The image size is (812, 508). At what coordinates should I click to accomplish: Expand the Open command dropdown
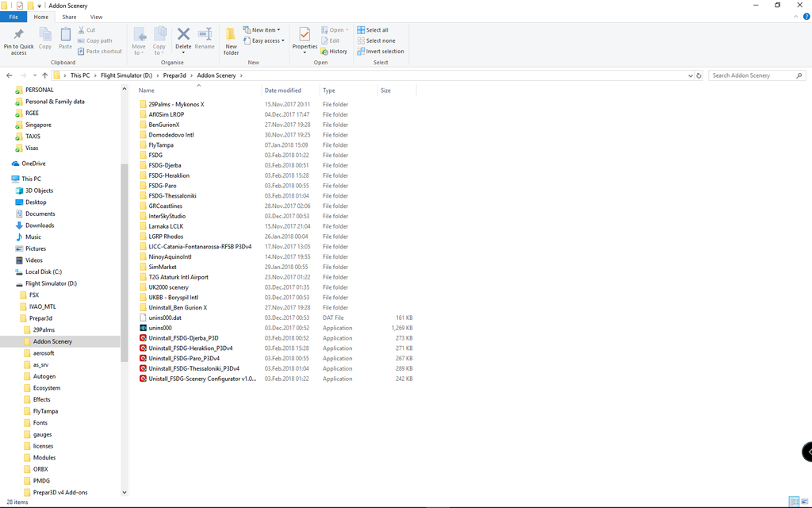[347, 30]
